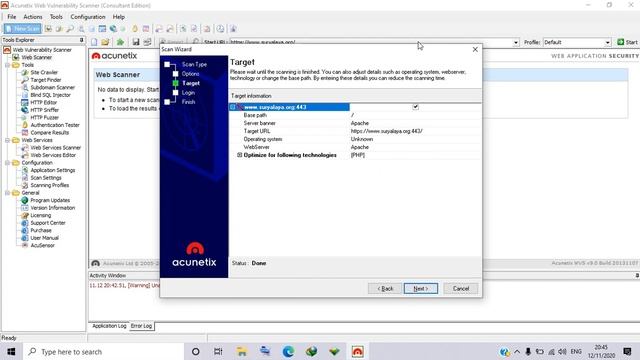Open Version Information
The height and width of the screenshot is (360, 640).
click(x=53, y=208)
